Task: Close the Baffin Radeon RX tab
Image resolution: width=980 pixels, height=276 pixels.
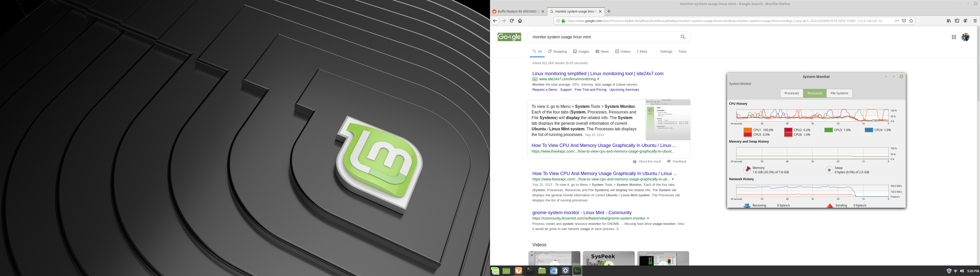Action: coord(543,11)
